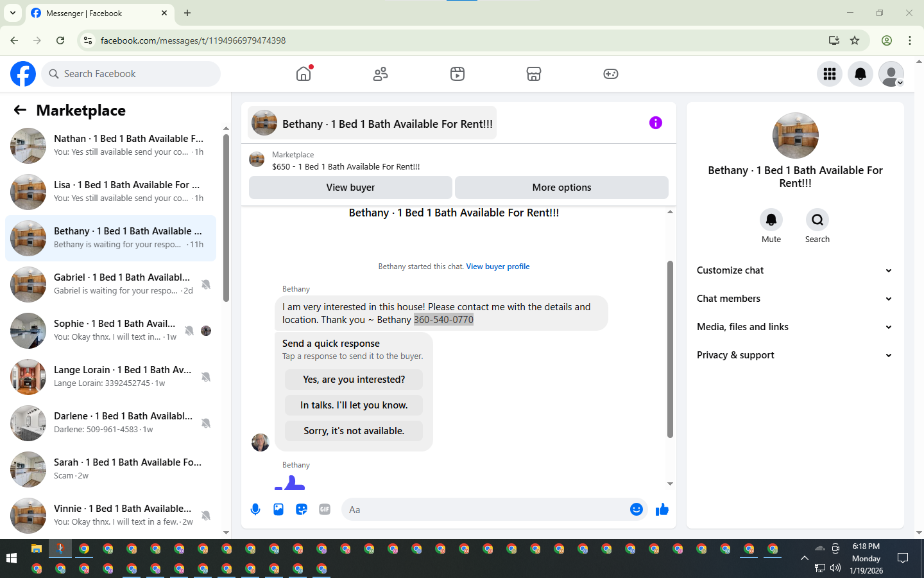Open the account profile avatar menu
924x578 pixels.
(x=891, y=74)
